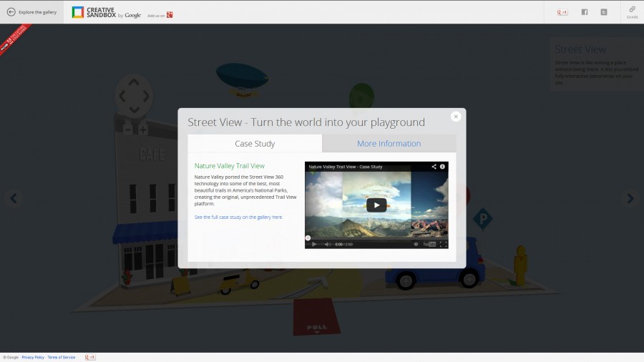Share on Twitter icon
Screen dimensions: 644x362
click(x=604, y=12)
